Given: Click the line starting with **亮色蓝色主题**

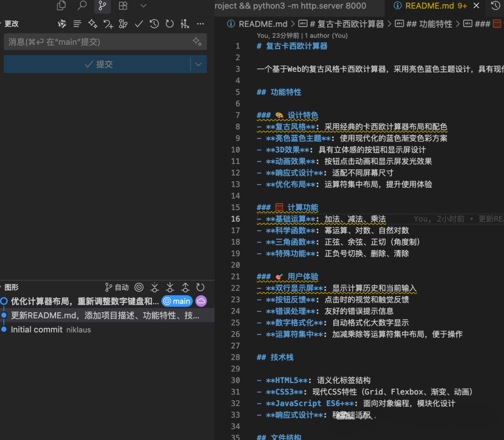Looking at the screenshot, I should (x=352, y=139).
